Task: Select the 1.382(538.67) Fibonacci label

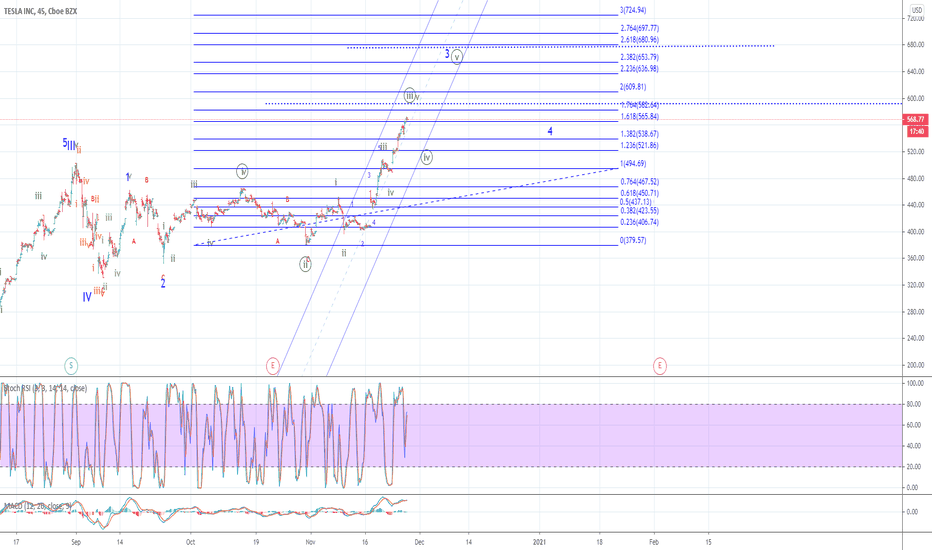Action: click(640, 134)
